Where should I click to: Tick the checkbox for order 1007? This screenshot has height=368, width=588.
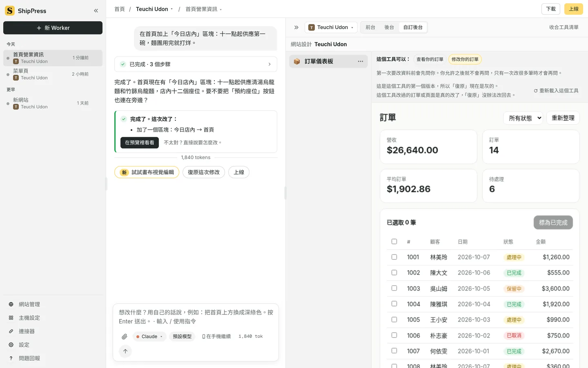click(394, 351)
